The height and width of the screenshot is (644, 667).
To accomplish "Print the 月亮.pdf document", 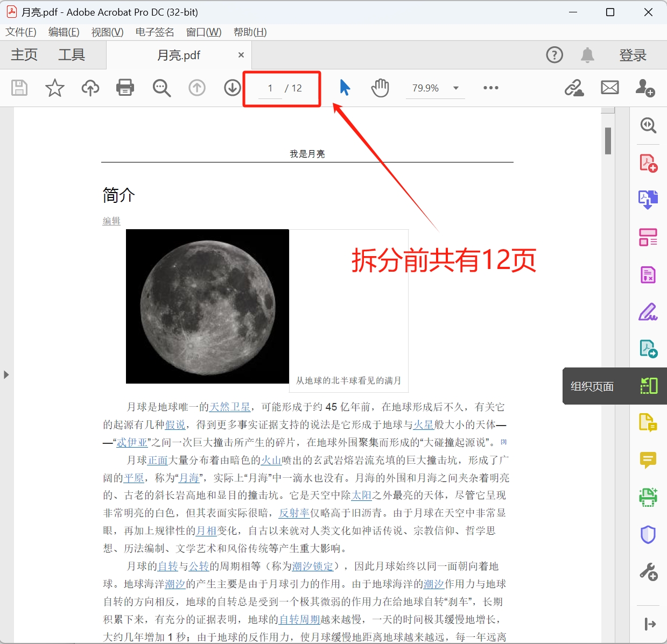I will point(125,88).
